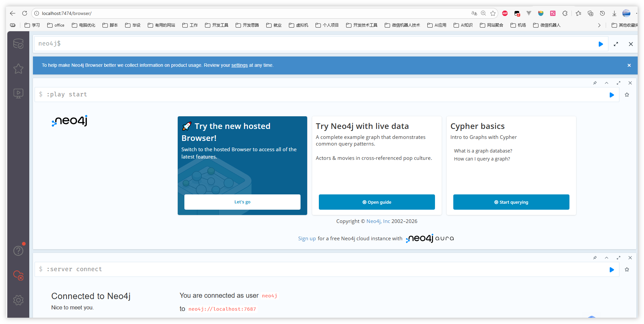Image resolution: width=644 pixels, height=324 pixels.
Task: Open the browser favorites list icon
Action: coord(578,13)
